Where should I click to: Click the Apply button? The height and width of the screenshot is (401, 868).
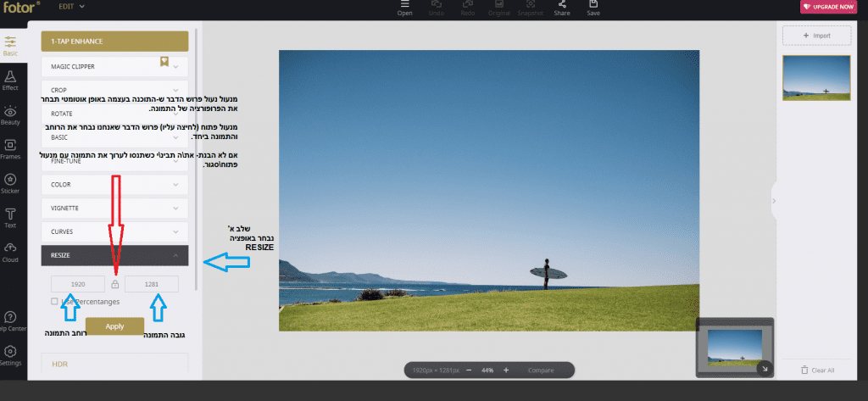pos(114,326)
